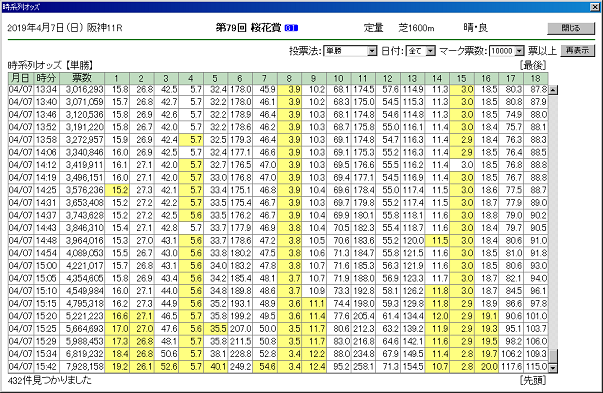Screen dimensions: 603x393
Task: Select horse number 15 column header
Action: [461, 78]
